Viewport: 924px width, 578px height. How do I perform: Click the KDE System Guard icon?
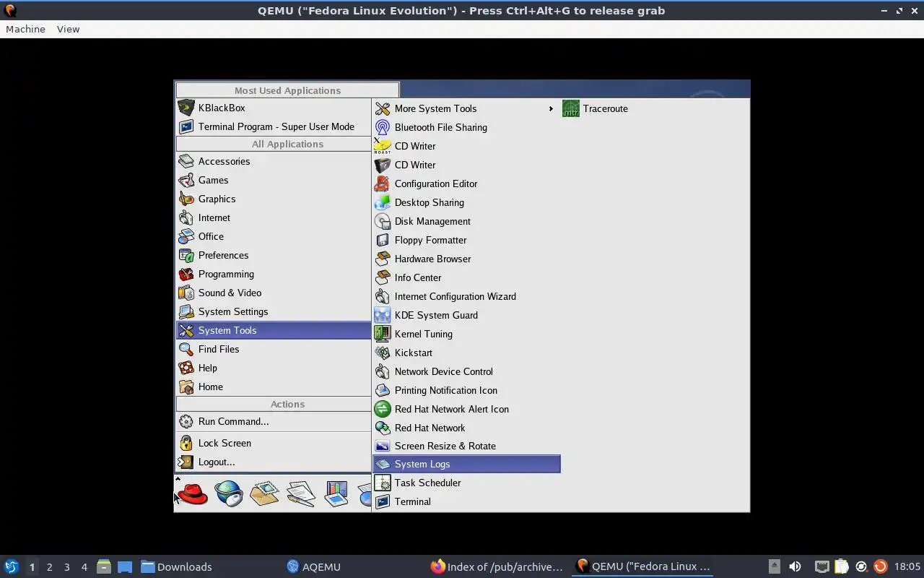(383, 315)
